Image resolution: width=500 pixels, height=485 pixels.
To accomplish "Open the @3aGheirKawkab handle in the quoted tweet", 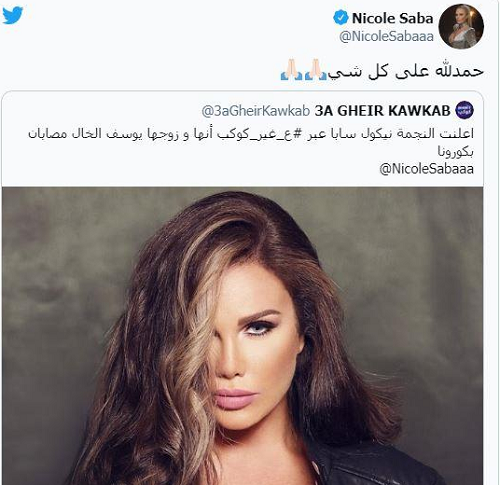I will [256, 111].
